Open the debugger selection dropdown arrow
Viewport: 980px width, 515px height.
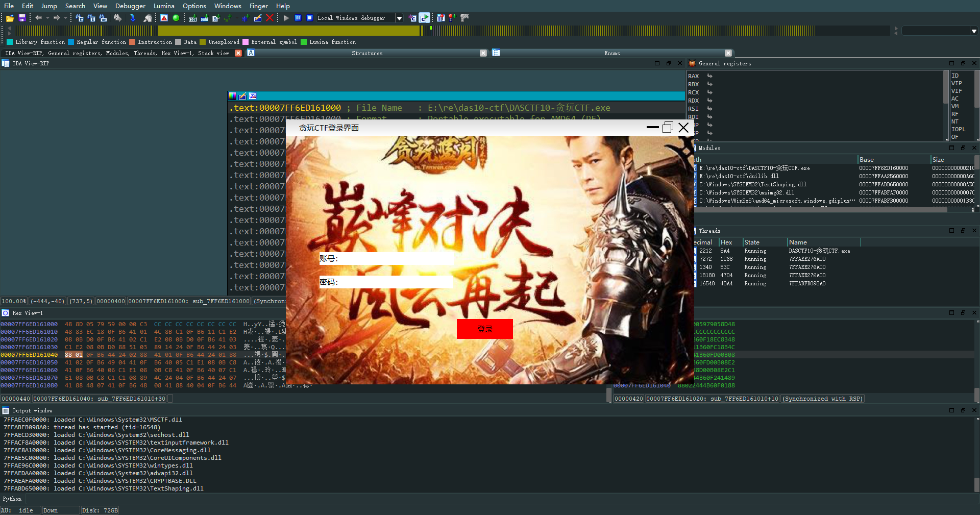pos(400,18)
